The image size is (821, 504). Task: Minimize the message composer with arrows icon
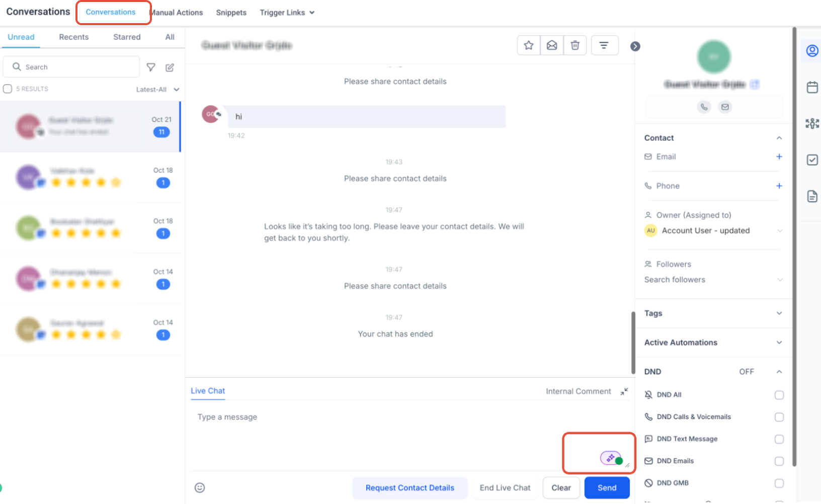pos(624,391)
